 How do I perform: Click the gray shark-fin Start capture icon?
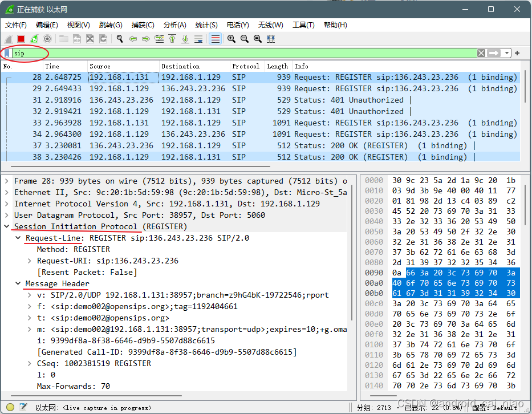click(9, 39)
